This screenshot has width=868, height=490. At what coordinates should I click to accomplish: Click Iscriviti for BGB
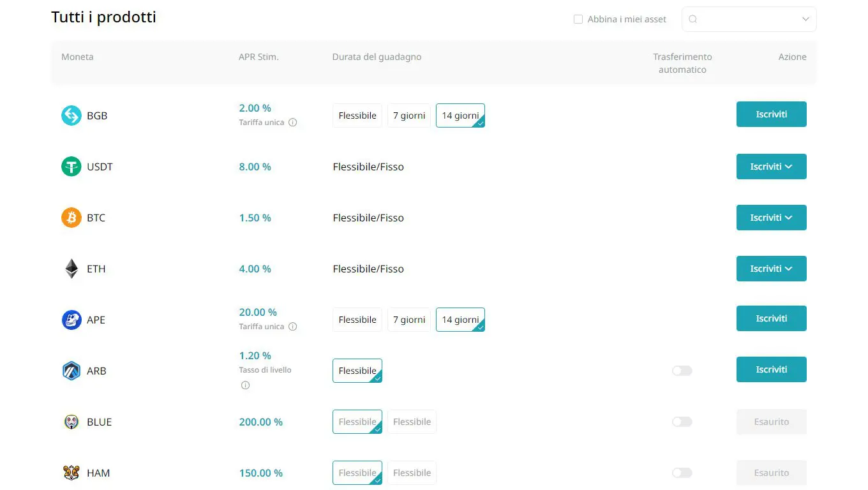pos(772,114)
